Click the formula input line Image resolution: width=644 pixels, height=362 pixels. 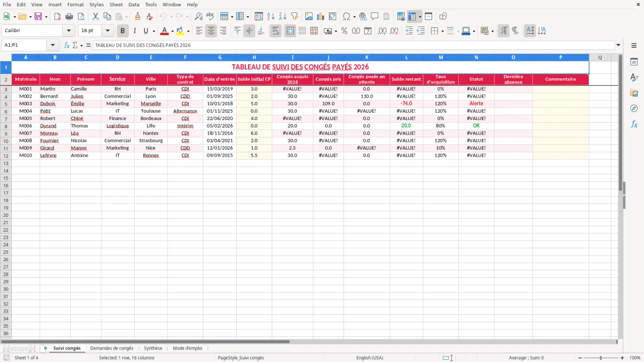click(x=353, y=45)
